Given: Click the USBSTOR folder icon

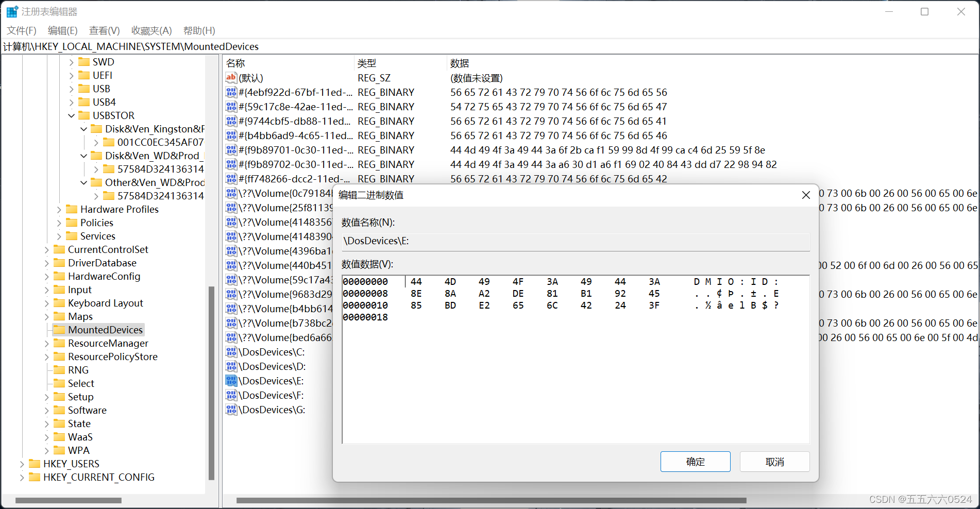Looking at the screenshot, I should tap(85, 115).
